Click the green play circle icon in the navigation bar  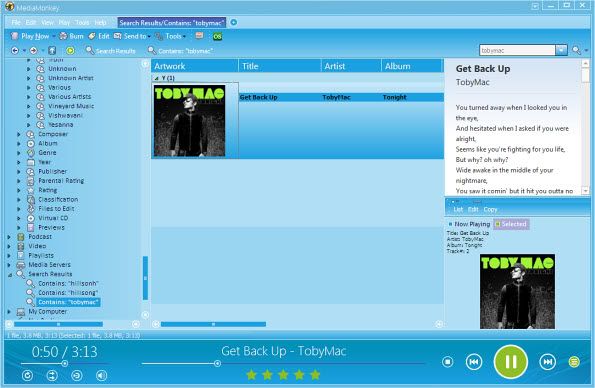(x=70, y=50)
